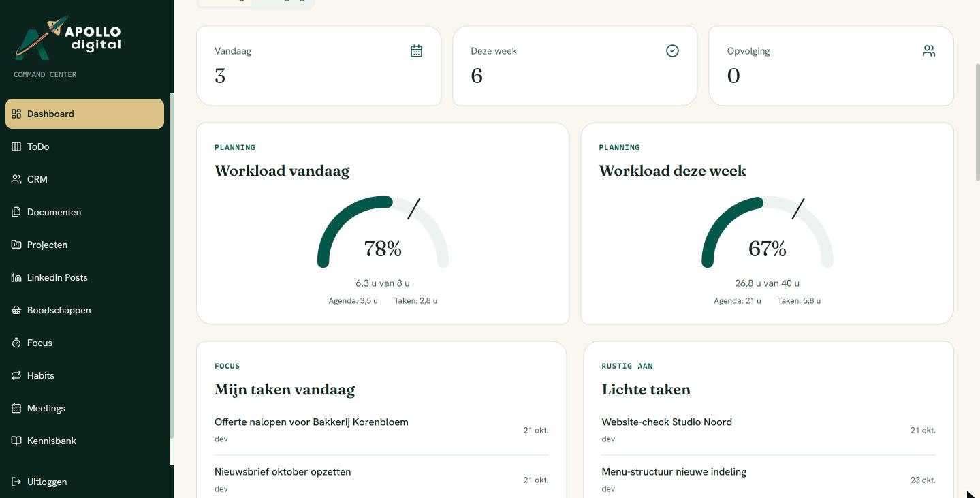Screen dimensions: 980x498
Task: Navigate to Documenten
Action: pyautogui.click(x=84, y=212)
